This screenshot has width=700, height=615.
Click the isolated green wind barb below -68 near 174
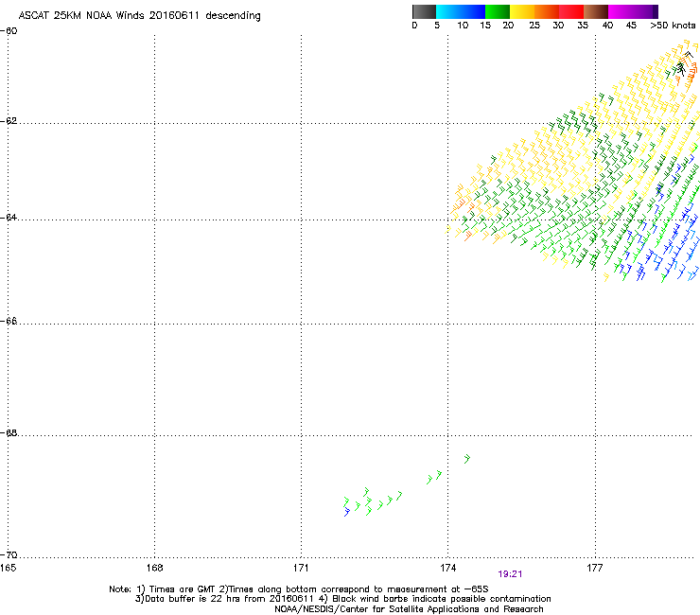point(467,459)
